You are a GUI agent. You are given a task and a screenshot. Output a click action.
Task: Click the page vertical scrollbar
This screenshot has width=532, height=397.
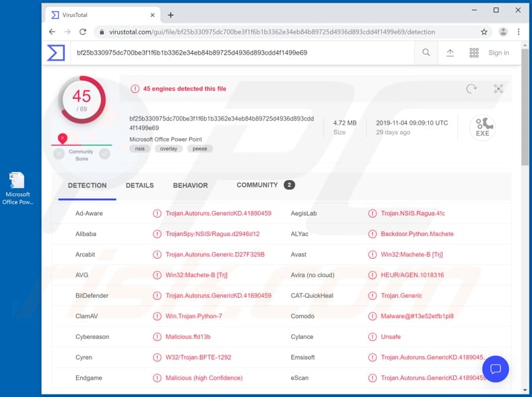[x=525, y=107]
